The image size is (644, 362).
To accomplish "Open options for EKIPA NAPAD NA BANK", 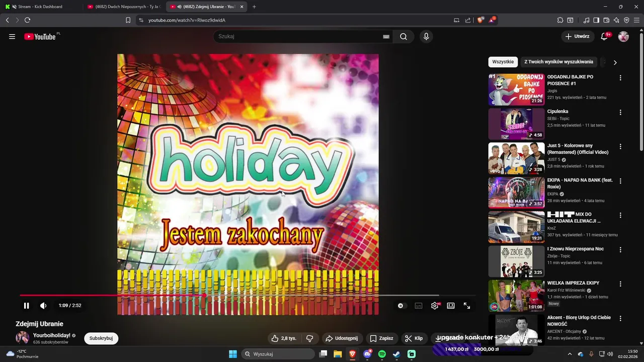I will (x=620, y=181).
